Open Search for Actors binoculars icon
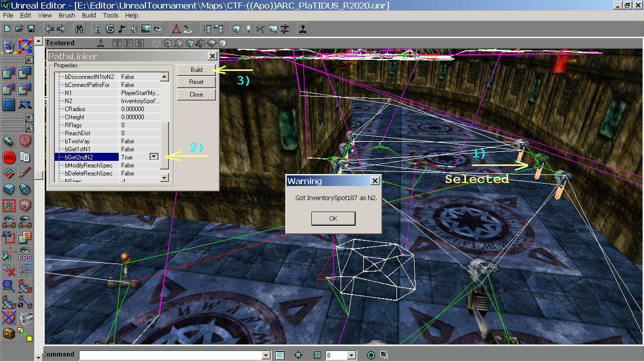Screen dimensions: 644x362 point(79,29)
